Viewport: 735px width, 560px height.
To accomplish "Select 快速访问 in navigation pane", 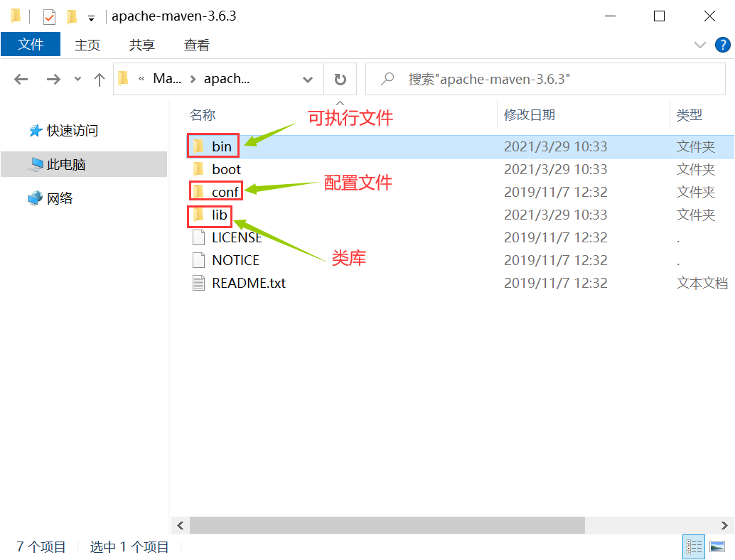I will [x=73, y=131].
